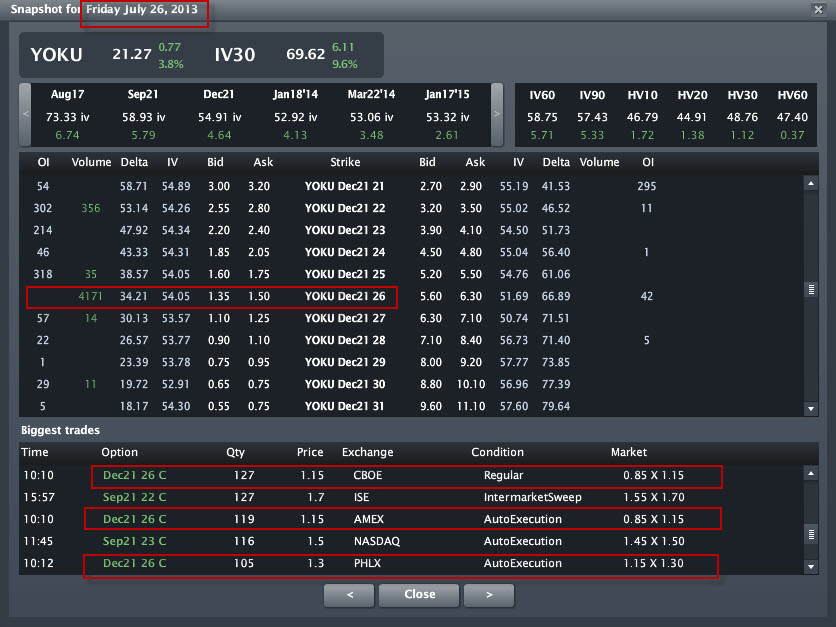
Task: Click the Condition header in Biggest trades
Action: (x=497, y=452)
